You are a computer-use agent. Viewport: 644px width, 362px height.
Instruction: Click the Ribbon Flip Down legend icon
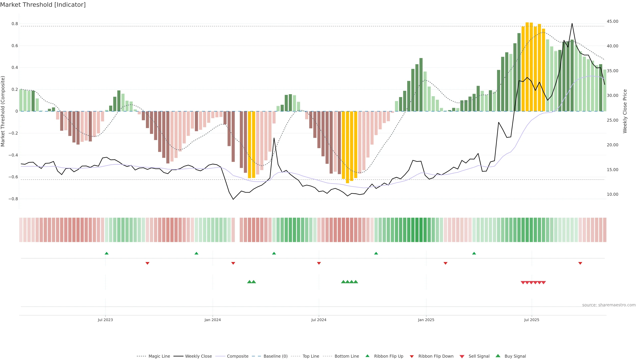(412, 356)
